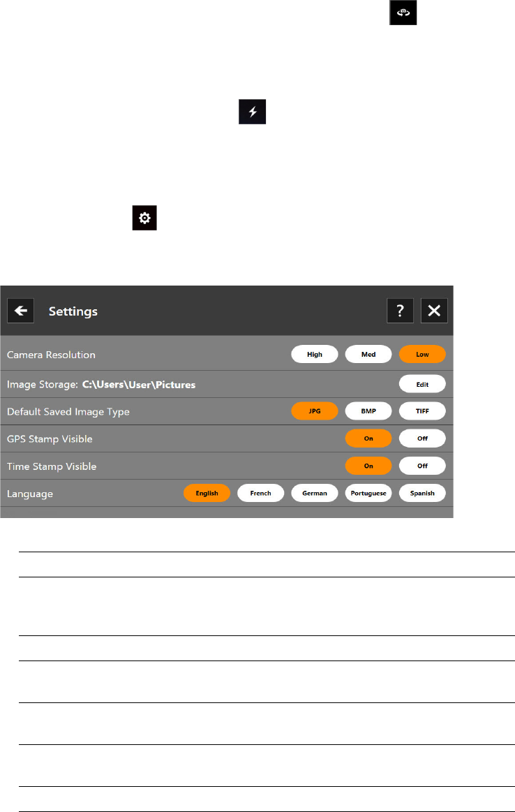Go back using the Settings arrow
The height and width of the screenshot is (812, 515).
pyautogui.click(x=21, y=311)
